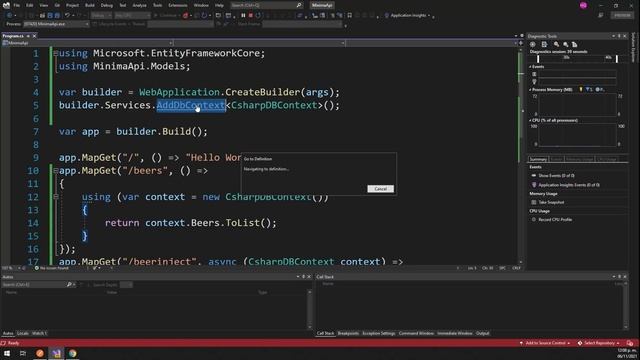Switch to the Breakpoints tab

[348, 333]
